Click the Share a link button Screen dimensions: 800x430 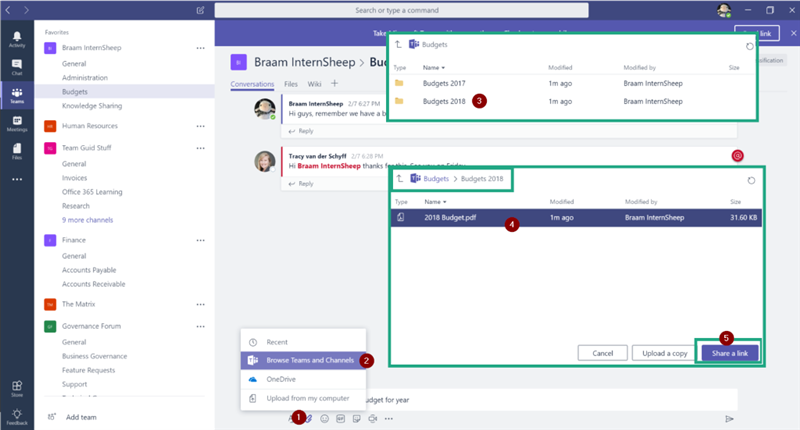pos(730,353)
